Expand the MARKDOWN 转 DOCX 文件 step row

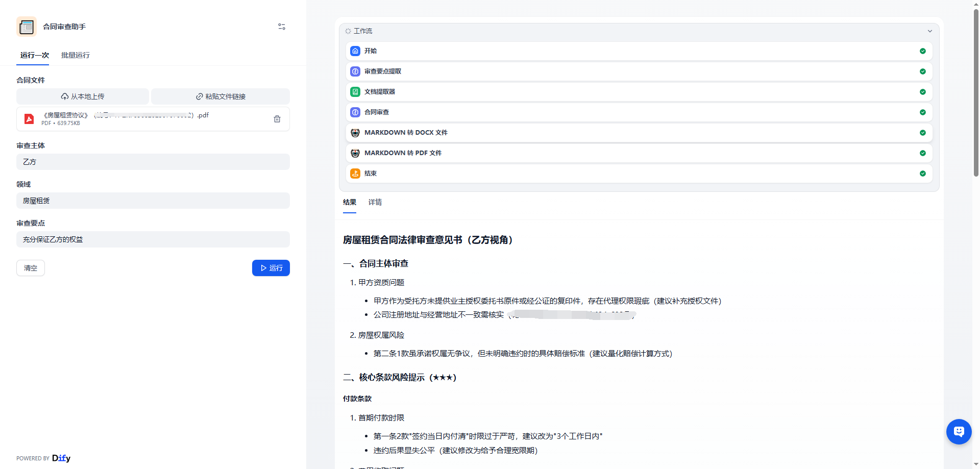pyautogui.click(x=639, y=133)
